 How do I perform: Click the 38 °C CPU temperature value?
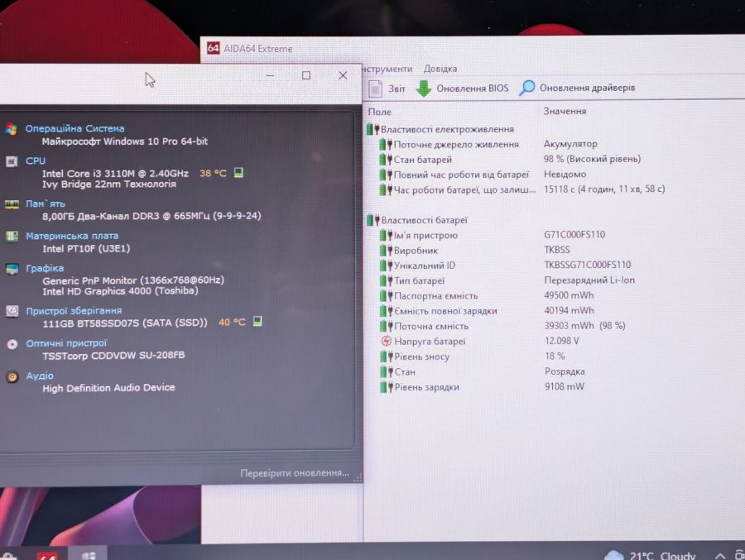coord(213,173)
